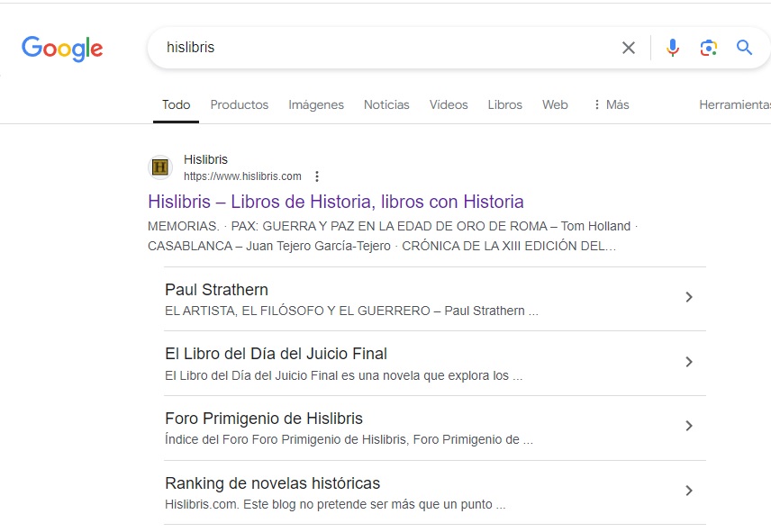Click description Índice del Foro Foro Primigenio
The image size is (771, 532).
(349, 439)
